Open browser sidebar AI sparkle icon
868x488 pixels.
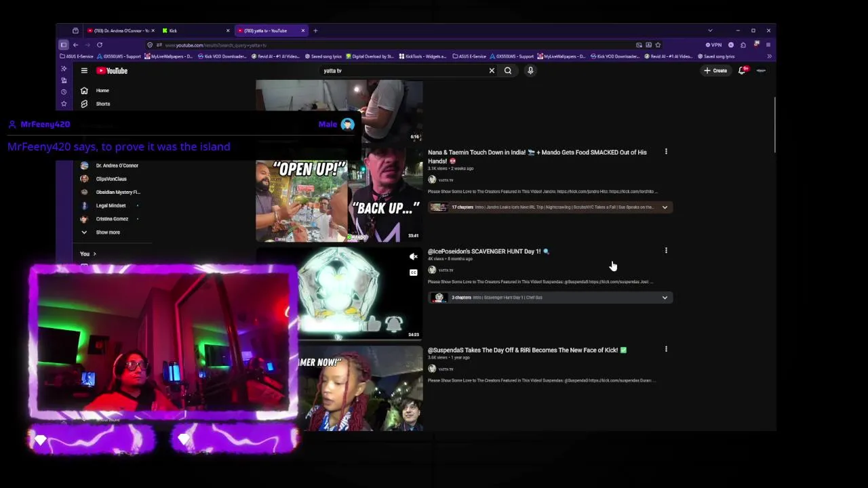pyautogui.click(x=64, y=68)
